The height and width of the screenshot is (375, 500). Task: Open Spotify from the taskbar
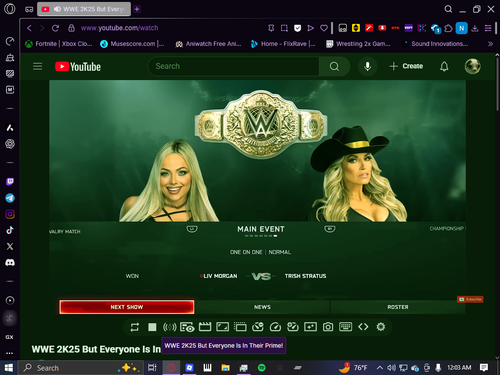tap(262, 368)
